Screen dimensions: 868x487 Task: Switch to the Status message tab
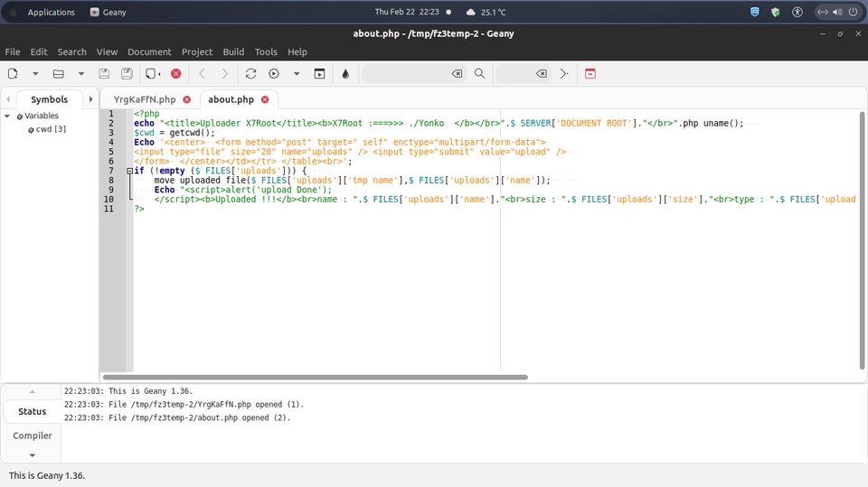pos(33,411)
